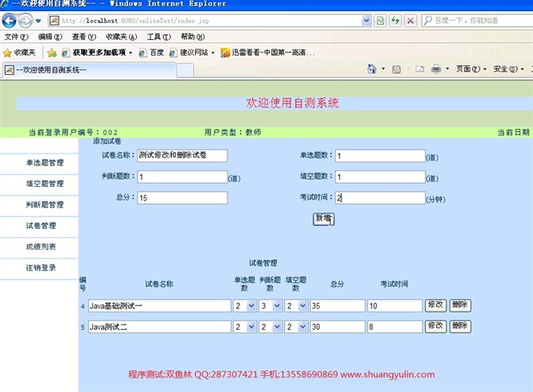The height and width of the screenshot is (392, 533).
Task: Click the RSS feeds icon
Action: point(396,69)
